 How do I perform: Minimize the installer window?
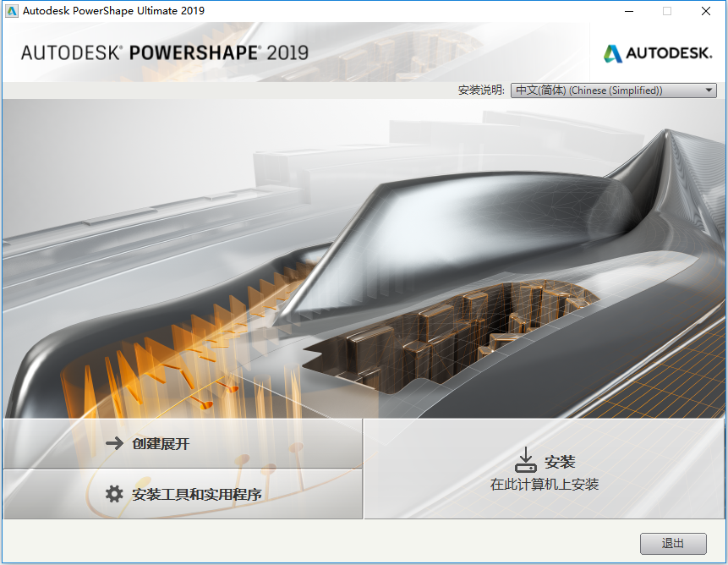click(629, 11)
